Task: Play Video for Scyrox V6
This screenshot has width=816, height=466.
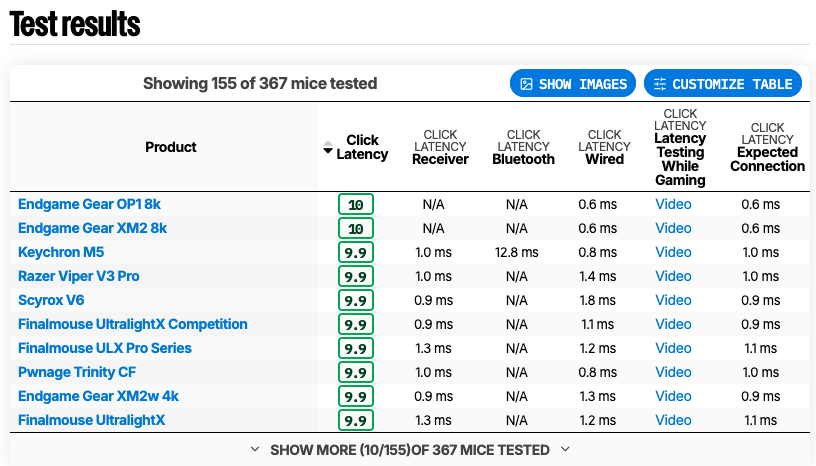Action: [673, 300]
